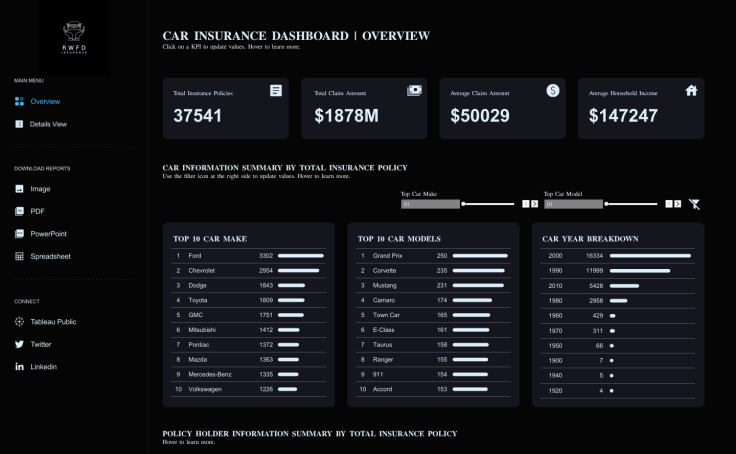
Task: Click the PDF report icon
Action: (x=19, y=211)
